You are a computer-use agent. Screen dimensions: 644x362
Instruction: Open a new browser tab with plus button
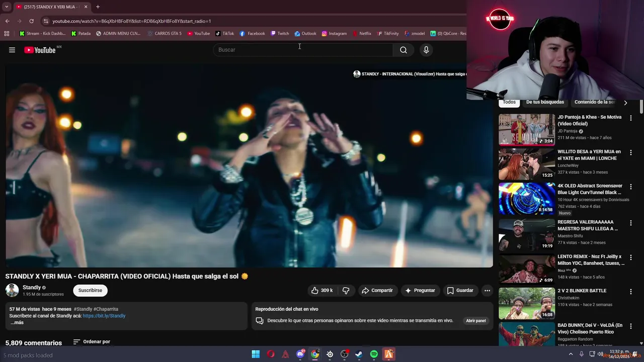coord(98,7)
